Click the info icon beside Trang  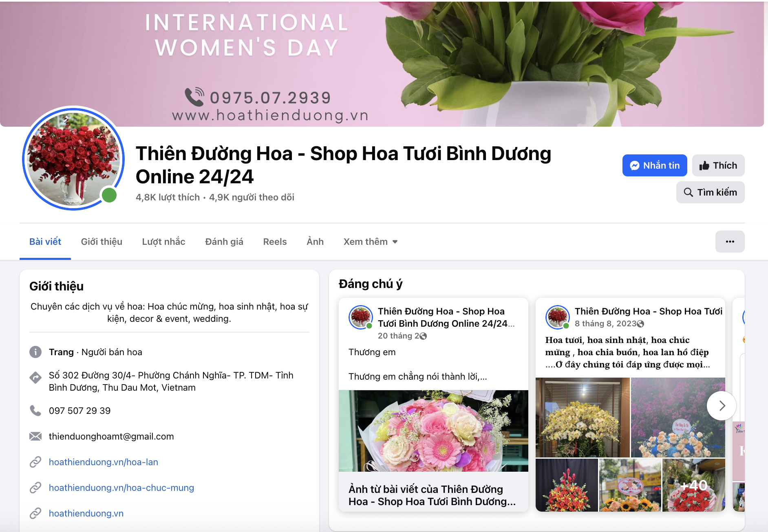click(35, 352)
